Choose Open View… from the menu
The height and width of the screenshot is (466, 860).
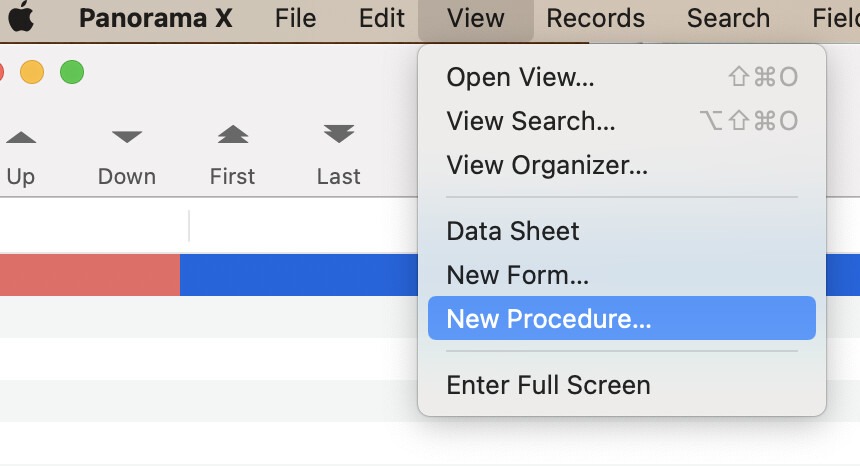point(520,77)
